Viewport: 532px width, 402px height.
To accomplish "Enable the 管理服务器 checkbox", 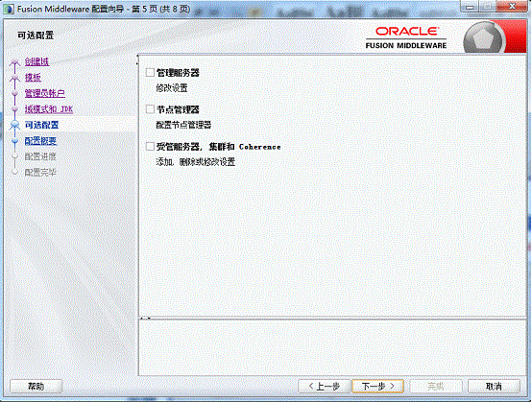I will tap(150, 72).
